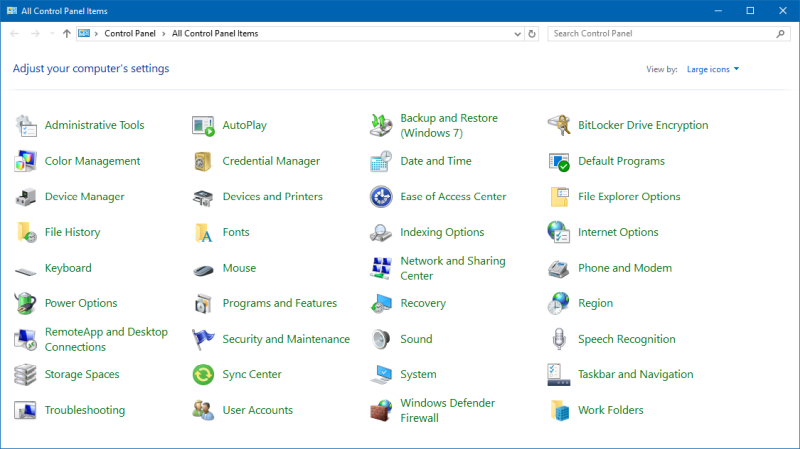Viewport: 800px width, 449px height.
Task: Click the window title bar icon
Action: 12,11
